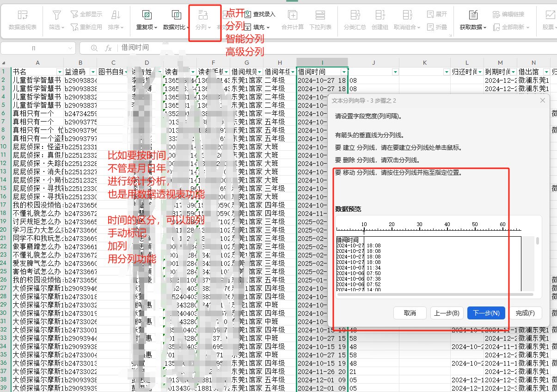Open filter dropdown on 书名 column header
557x392 pixels.
click(x=60, y=72)
